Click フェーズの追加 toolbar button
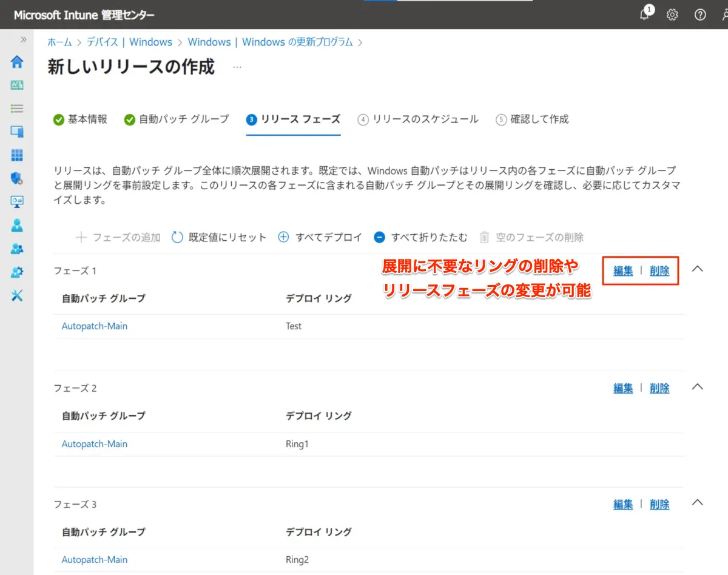Image resolution: width=728 pixels, height=575 pixels. tap(118, 237)
